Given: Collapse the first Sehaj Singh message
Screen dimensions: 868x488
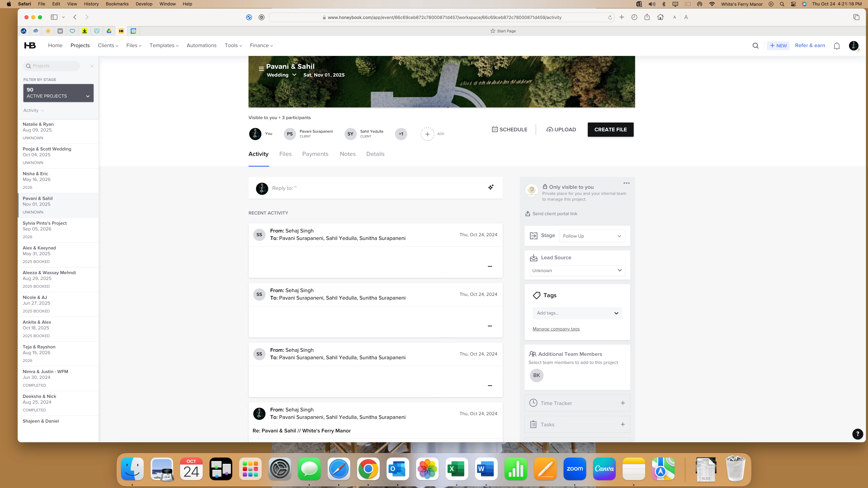Looking at the screenshot, I should (490, 266).
